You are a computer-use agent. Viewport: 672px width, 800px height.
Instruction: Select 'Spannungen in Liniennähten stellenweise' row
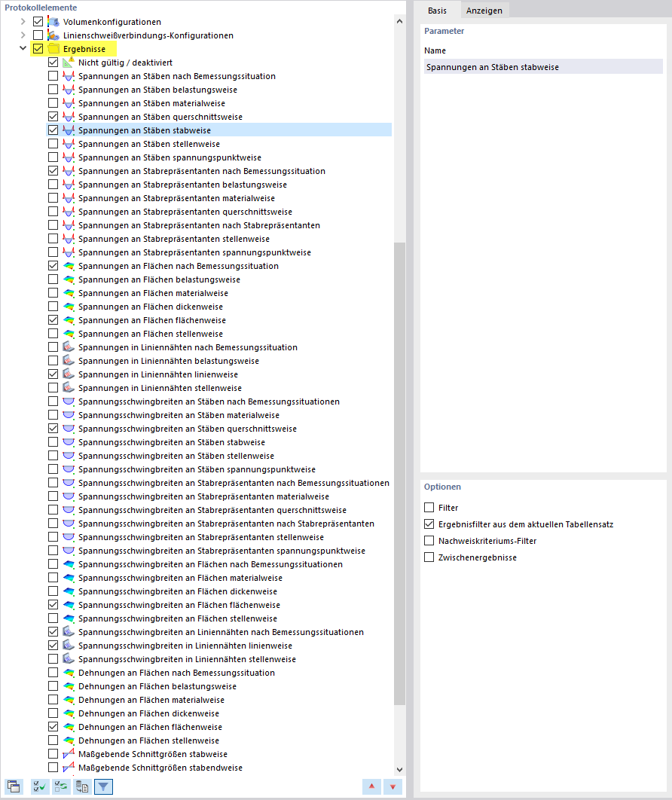click(x=160, y=388)
